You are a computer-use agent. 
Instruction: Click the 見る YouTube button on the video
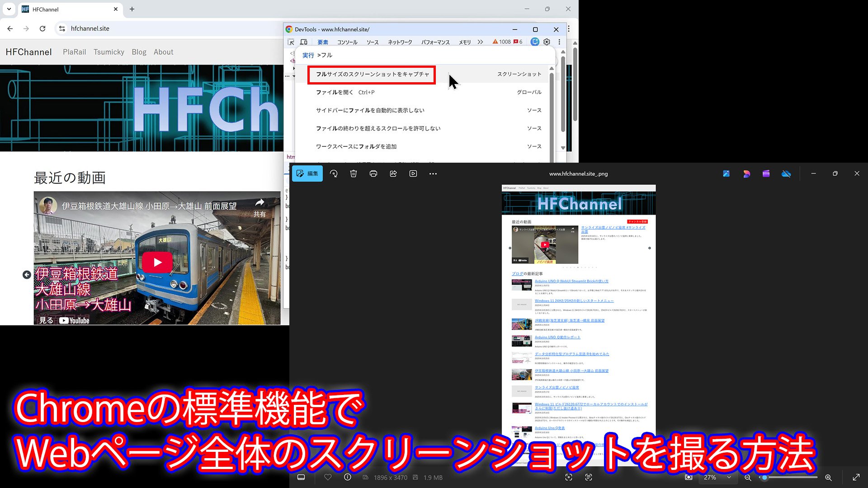pyautogui.click(x=64, y=320)
